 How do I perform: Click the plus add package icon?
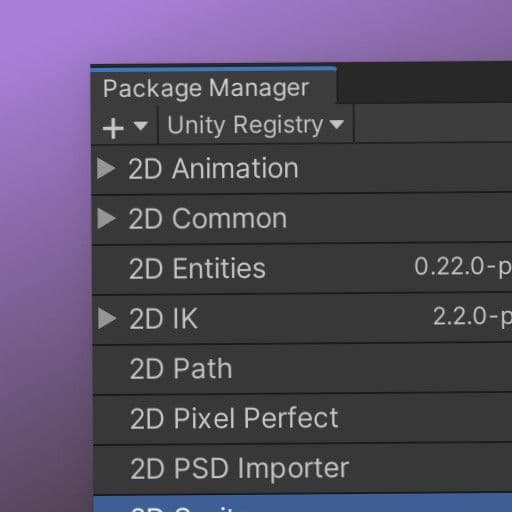coord(113,128)
